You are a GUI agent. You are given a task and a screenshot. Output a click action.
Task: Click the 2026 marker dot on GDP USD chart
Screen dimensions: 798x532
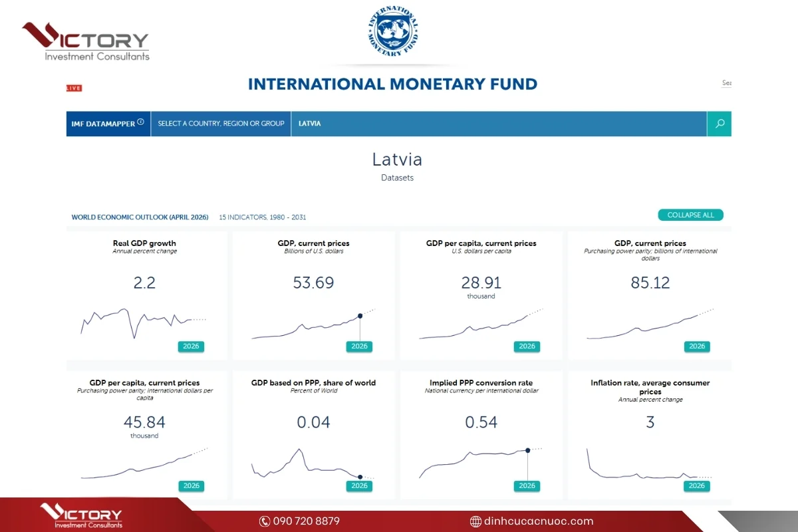click(x=360, y=316)
